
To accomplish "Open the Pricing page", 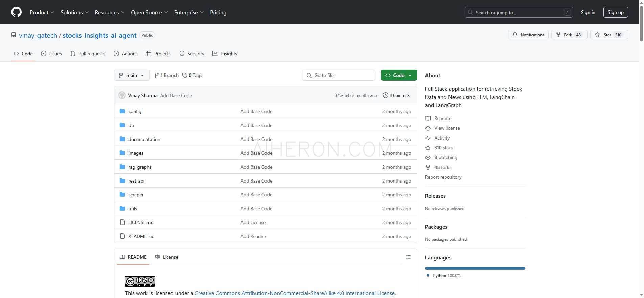I will coord(218,12).
